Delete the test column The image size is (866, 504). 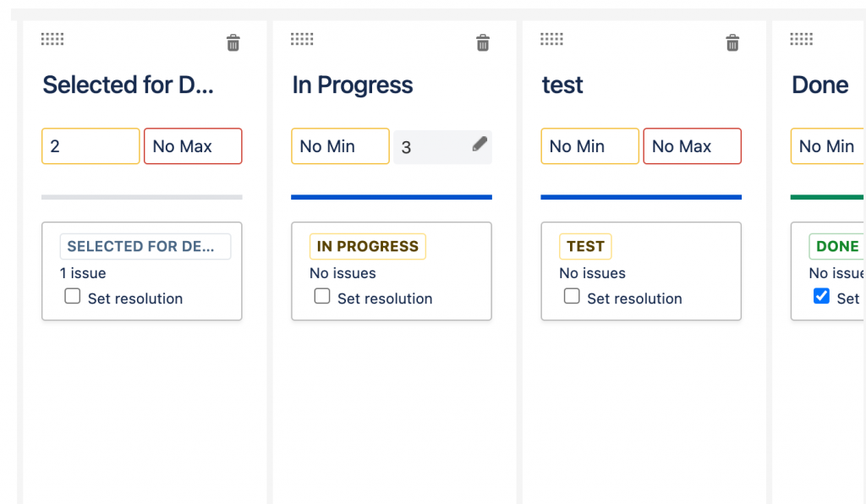[x=733, y=43]
